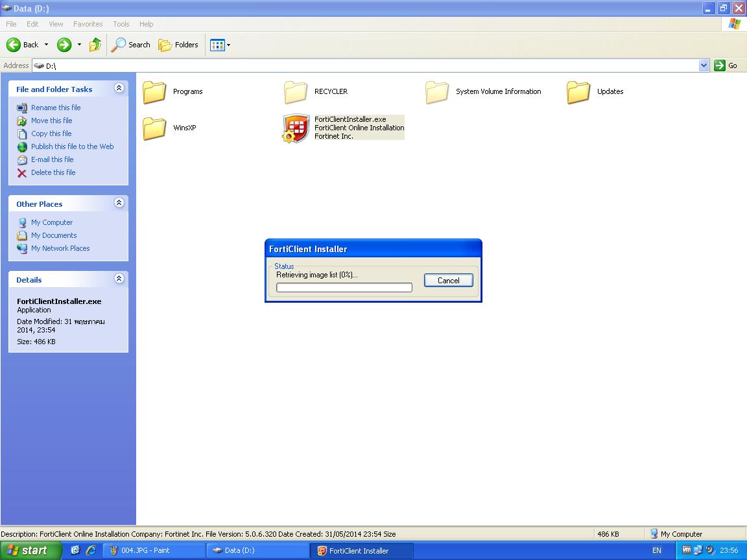
Task: Click the Go button
Action: click(726, 65)
